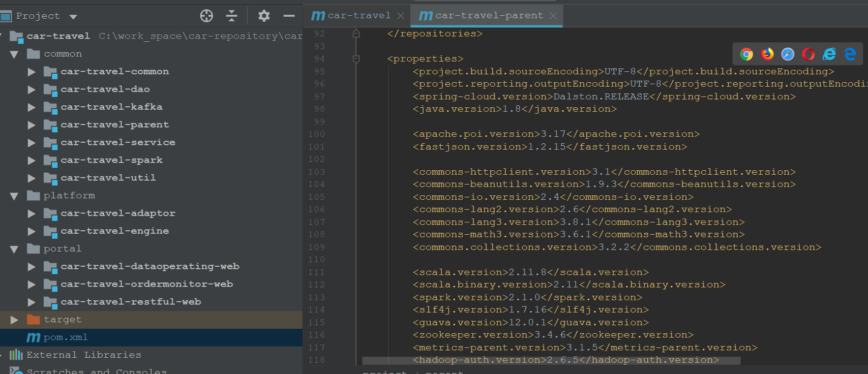Screen dimensions: 868x374
Task: Click the spark.version 2.1.0 line
Action: 528,297
